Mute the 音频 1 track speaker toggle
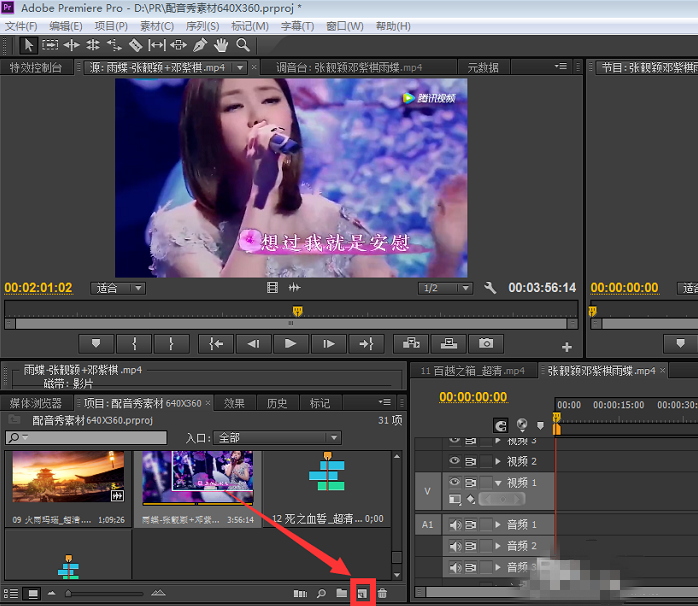This screenshot has height=606, width=698. click(x=455, y=524)
